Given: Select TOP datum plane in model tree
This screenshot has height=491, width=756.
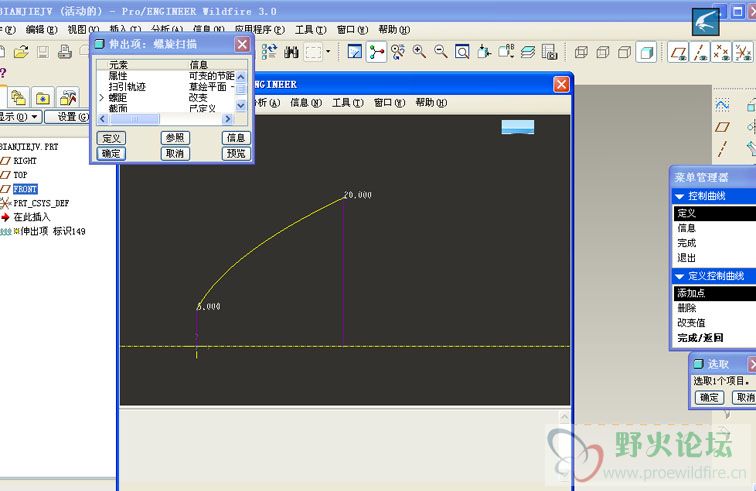Looking at the screenshot, I should pos(20,175).
